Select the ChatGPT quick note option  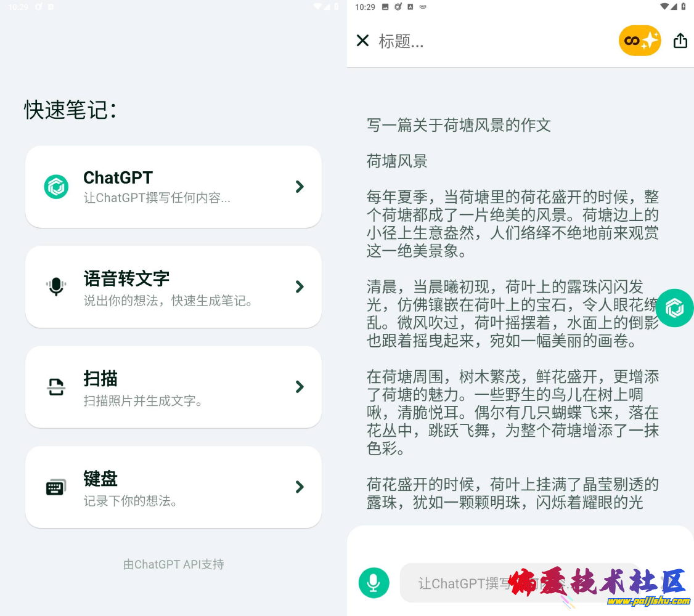tap(118, 177)
